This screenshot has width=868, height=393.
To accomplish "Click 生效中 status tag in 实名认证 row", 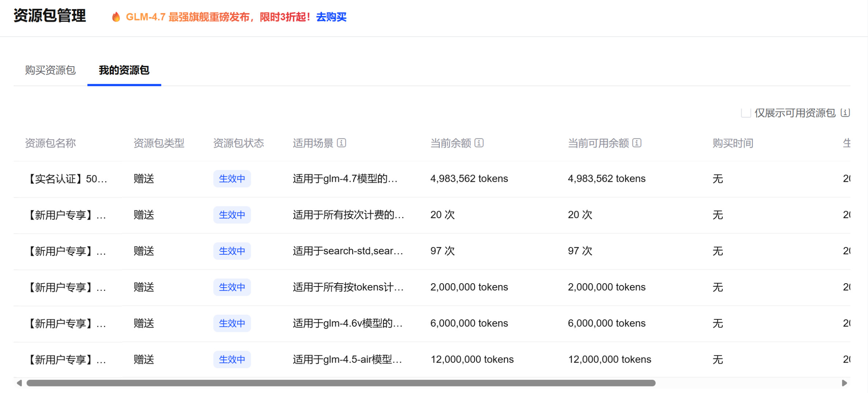I will click(232, 179).
